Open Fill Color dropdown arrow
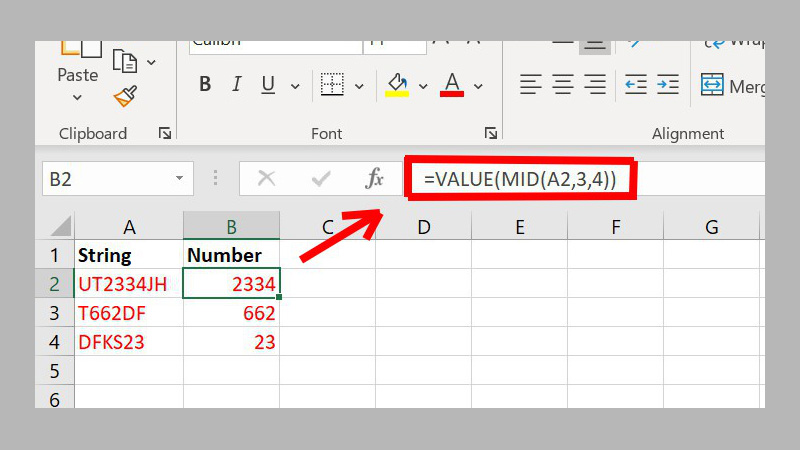Image resolution: width=800 pixels, height=450 pixels. coord(423,86)
